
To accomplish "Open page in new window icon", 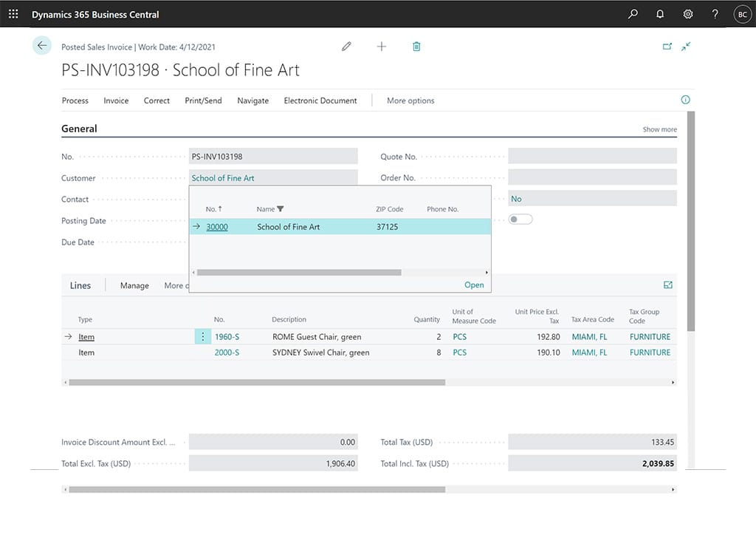I will point(667,47).
